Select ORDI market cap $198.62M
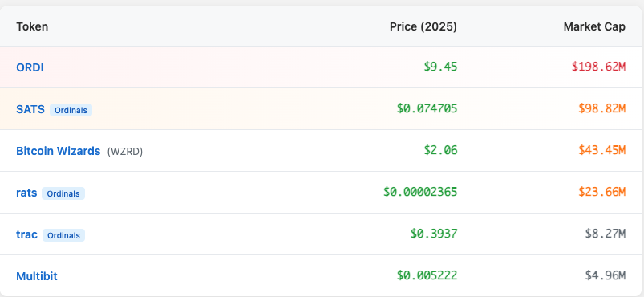Image resolution: width=644 pixels, height=297 pixels. 599,67
